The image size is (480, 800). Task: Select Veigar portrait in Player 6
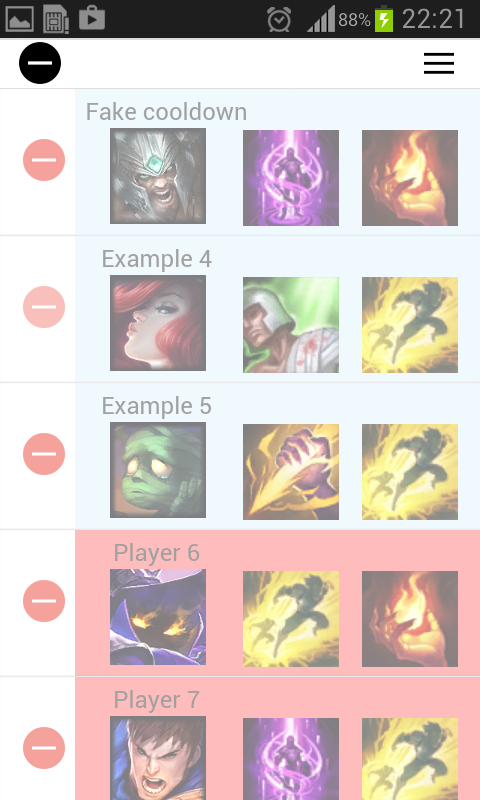[x=158, y=617]
